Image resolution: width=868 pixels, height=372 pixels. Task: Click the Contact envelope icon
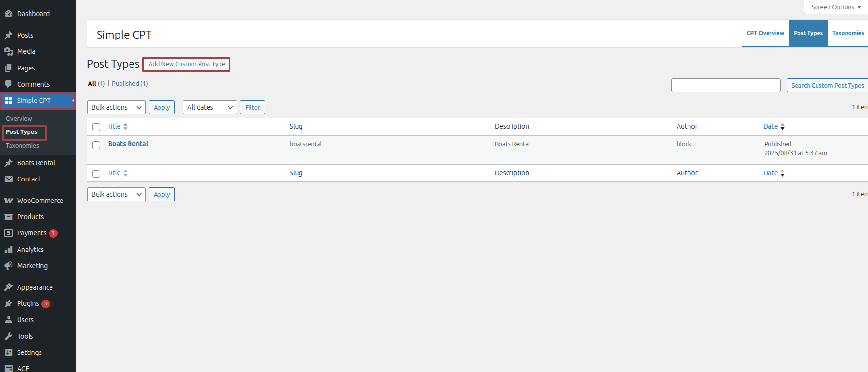(9, 179)
